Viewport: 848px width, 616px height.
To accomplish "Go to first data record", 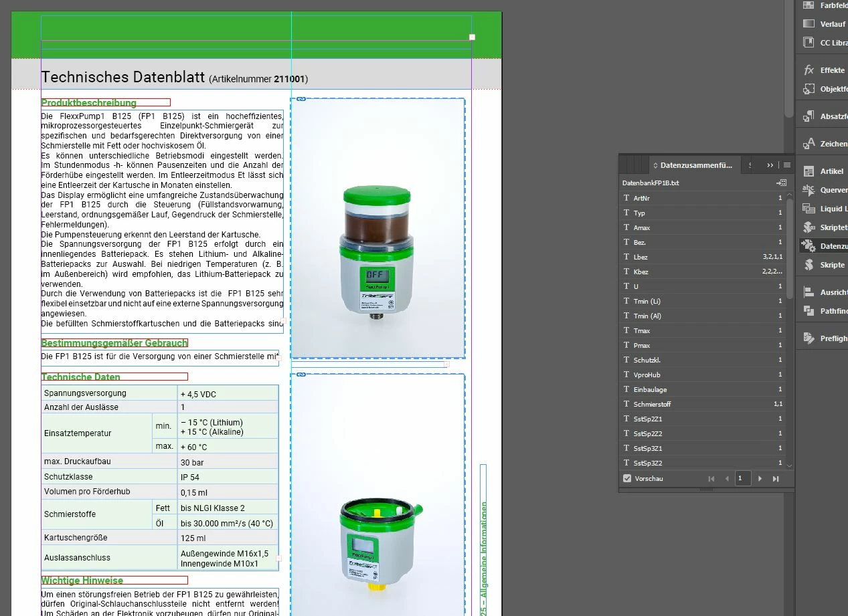I will point(712,479).
